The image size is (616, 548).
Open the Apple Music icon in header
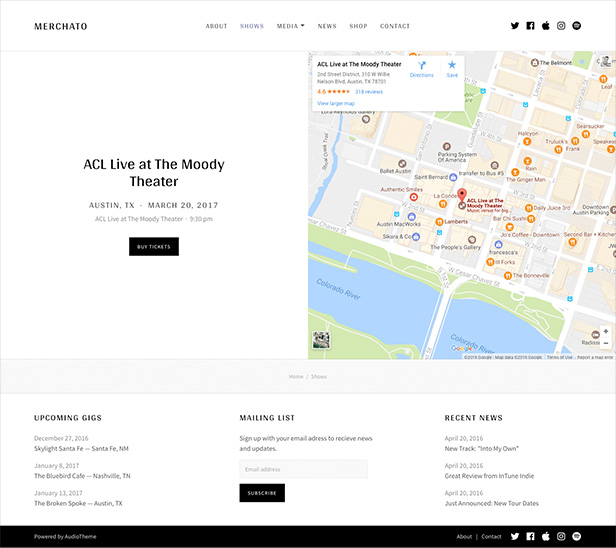coord(546,26)
